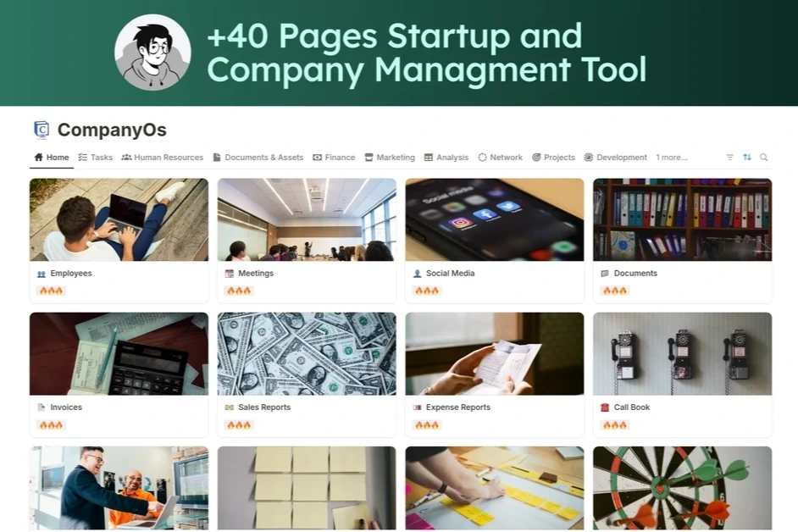Select the Finance tab
Viewport: 798px width, 532px height.
click(334, 158)
